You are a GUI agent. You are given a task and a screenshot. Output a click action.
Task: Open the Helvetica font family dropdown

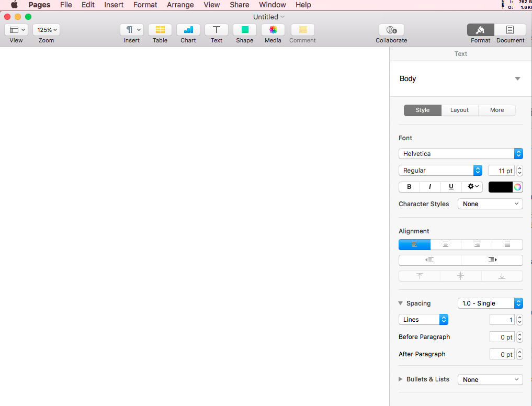point(460,153)
